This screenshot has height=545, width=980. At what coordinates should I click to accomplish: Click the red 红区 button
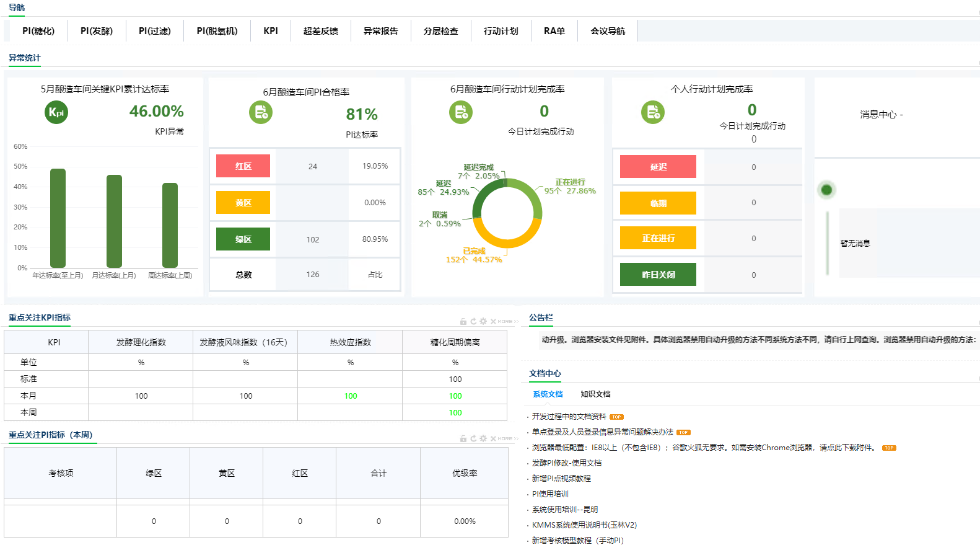pos(243,166)
